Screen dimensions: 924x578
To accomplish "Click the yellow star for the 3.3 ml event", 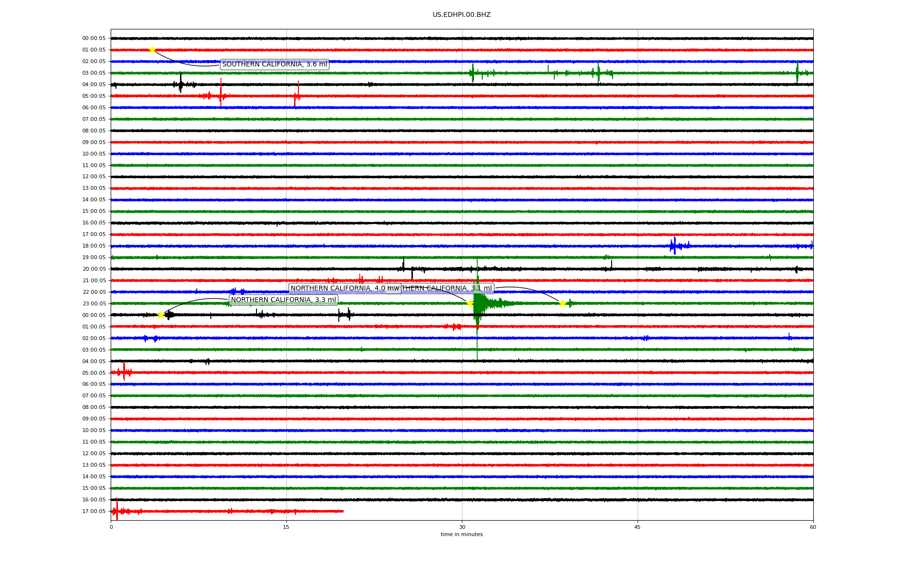I will tap(161, 315).
